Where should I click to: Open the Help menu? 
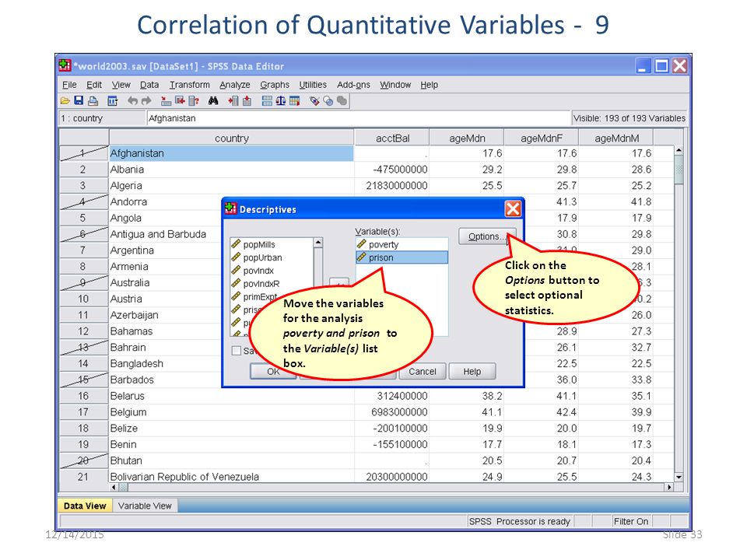click(x=430, y=85)
